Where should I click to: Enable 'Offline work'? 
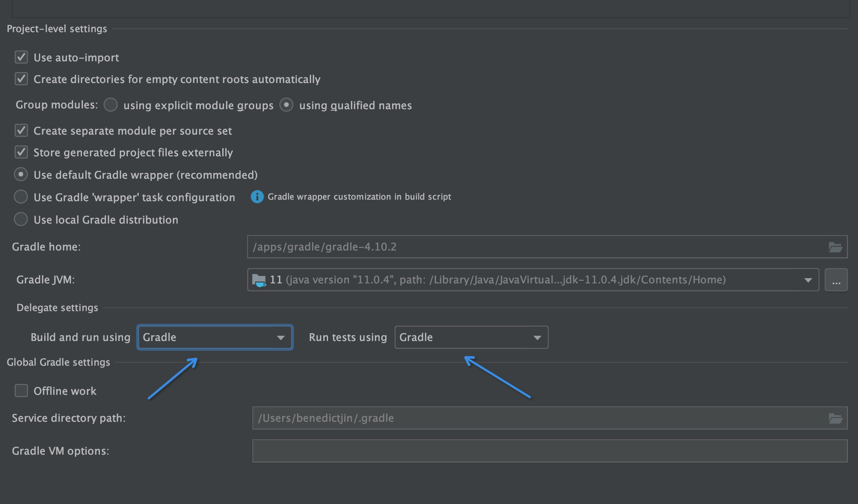tap(21, 391)
